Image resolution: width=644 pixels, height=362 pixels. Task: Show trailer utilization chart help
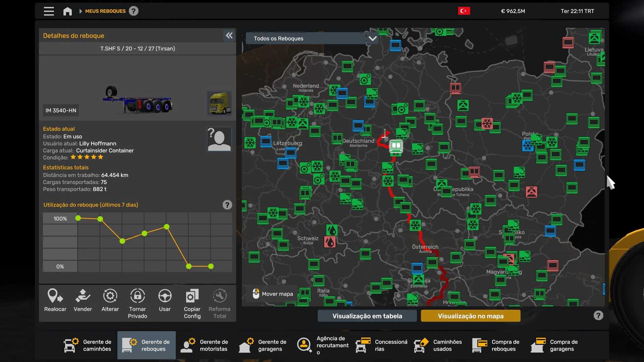click(x=227, y=205)
